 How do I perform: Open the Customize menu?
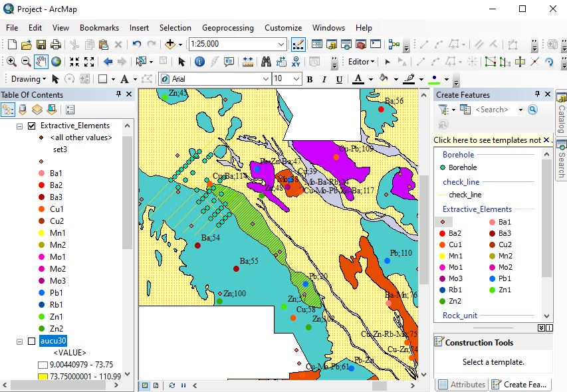pos(283,28)
